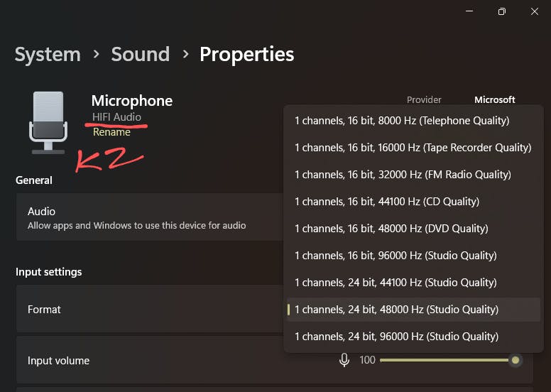Image resolution: width=551 pixels, height=392 pixels.
Task: Pick 16 bit, 32000 Hz FM Radio Quality
Action: click(x=403, y=175)
